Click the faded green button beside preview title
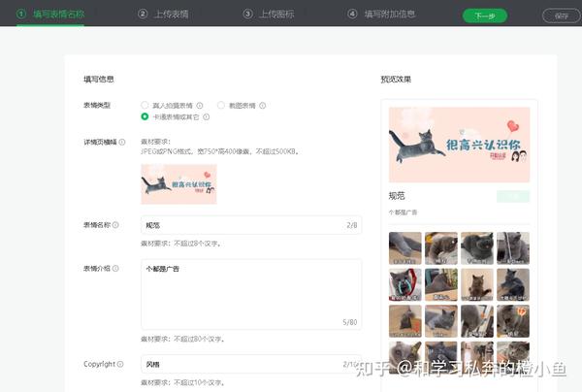The height and width of the screenshot is (392, 582). (x=513, y=196)
